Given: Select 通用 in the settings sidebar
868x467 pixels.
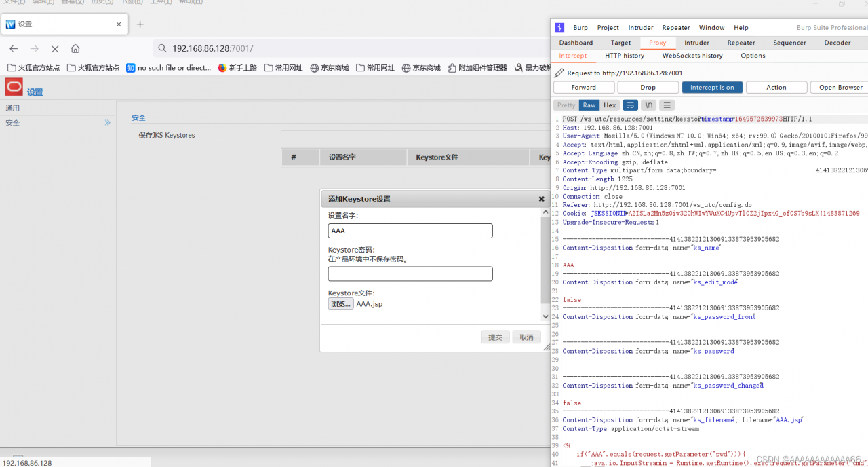Looking at the screenshot, I should pos(58,108).
